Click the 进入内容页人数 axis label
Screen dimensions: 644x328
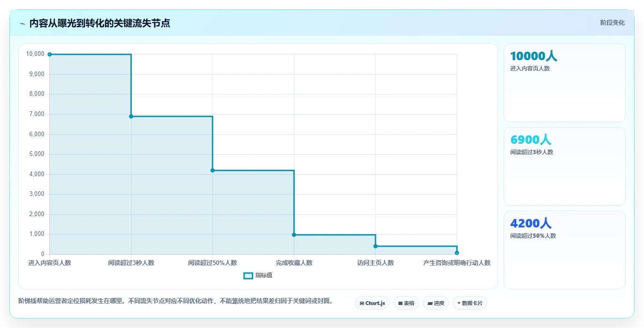(x=50, y=263)
